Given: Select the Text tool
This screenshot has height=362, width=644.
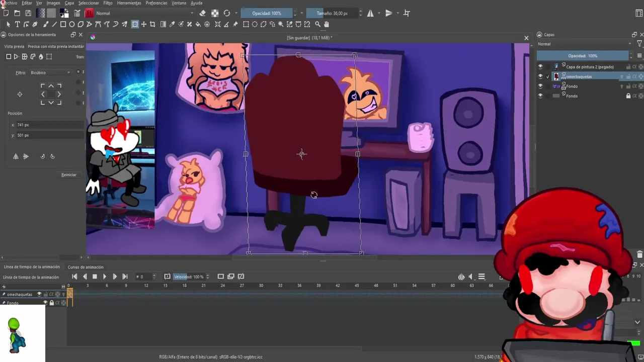Looking at the screenshot, I should [x=17, y=24].
